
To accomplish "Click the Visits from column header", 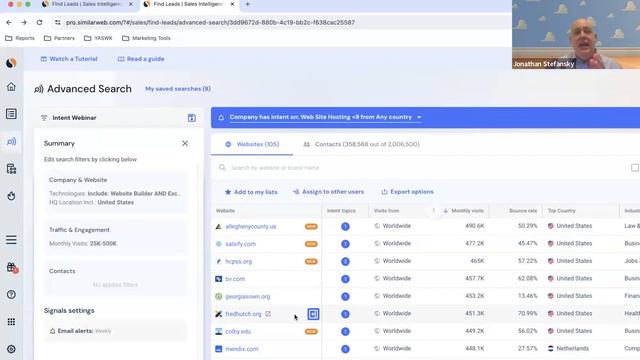I will pos(387,211).
